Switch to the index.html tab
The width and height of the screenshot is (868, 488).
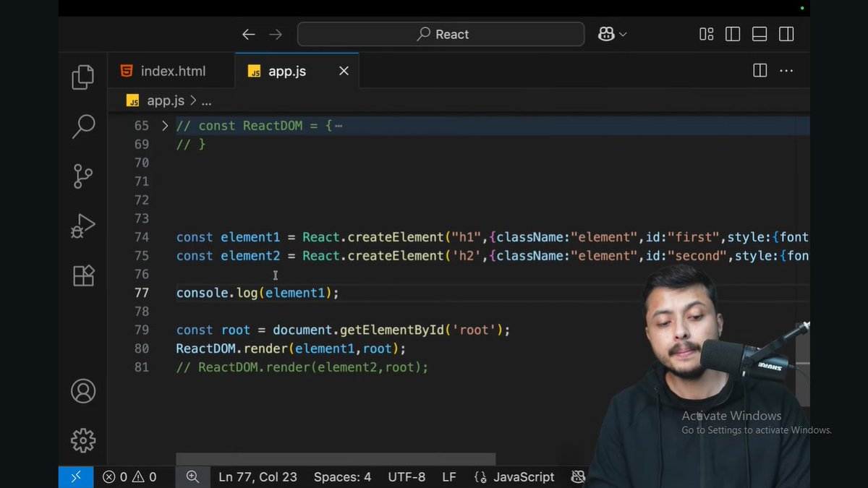[172, 71]
